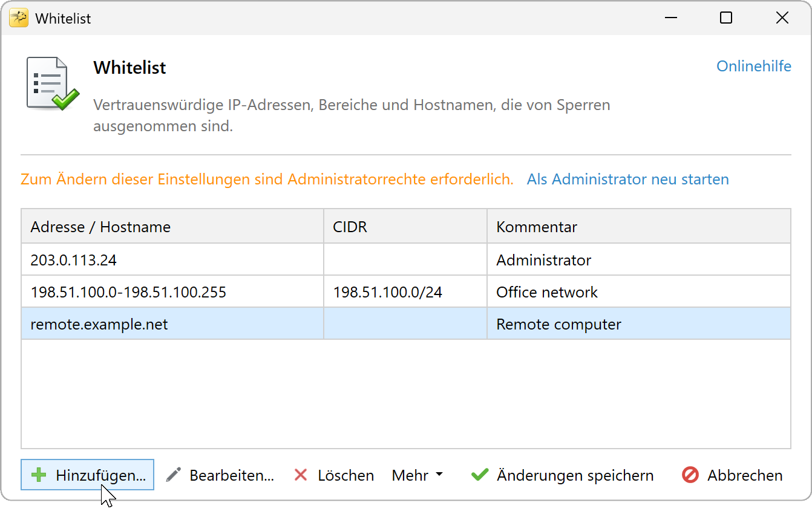Sort by the Kommentar column header
The width and height of the screenshot is (812, 526).
click(639, 227)
